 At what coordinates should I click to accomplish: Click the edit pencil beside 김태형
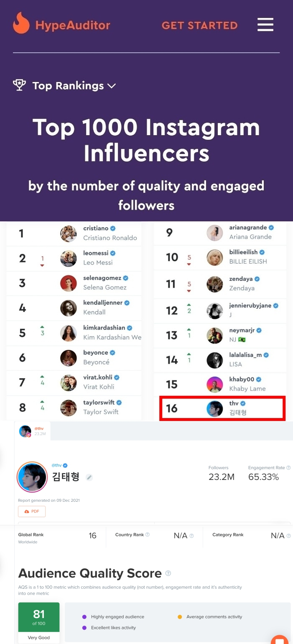(x=89, y=477)
